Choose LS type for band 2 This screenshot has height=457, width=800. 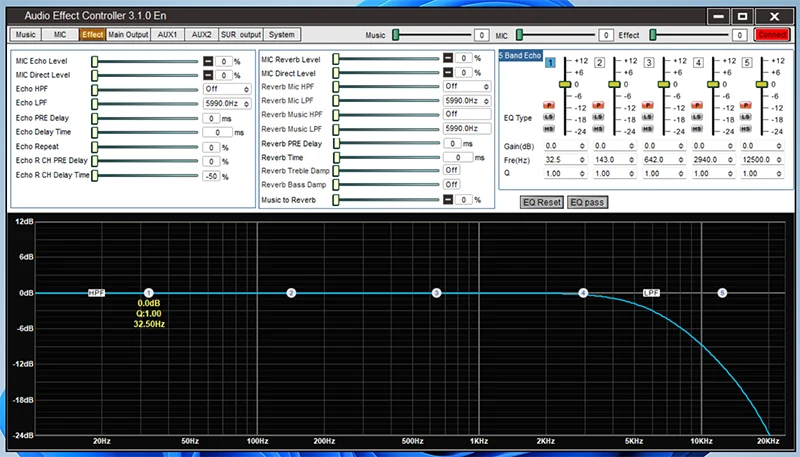pos(598,117)
